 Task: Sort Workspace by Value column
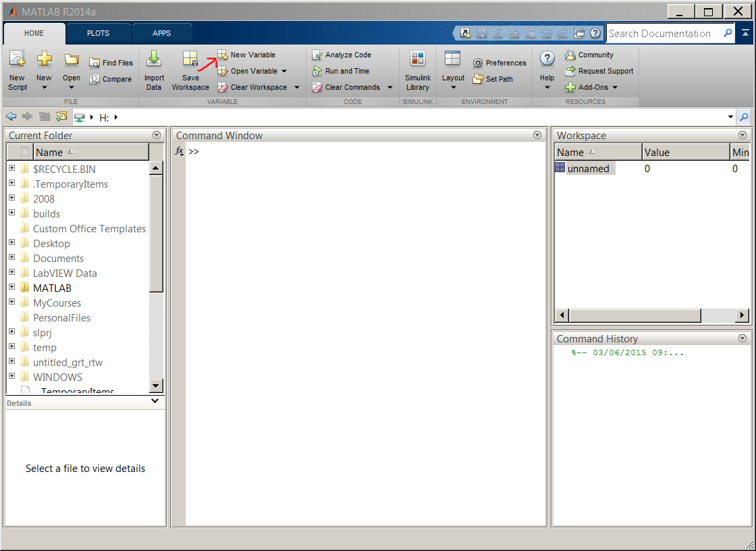point(686,153)
